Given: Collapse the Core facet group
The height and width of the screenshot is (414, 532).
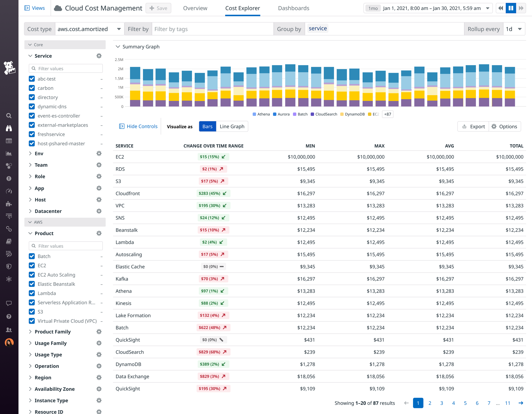Looking at the screenshot, I should tap(30, 45).
